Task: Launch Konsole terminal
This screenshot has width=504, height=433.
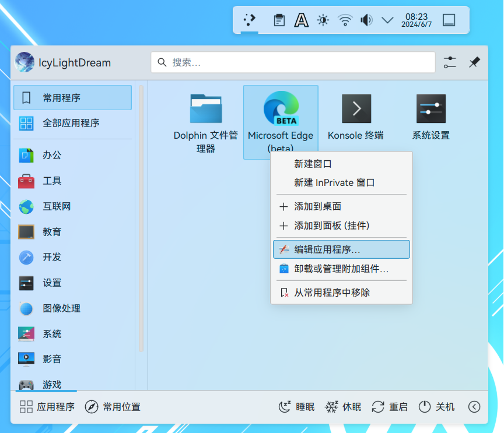Action: 356,109
